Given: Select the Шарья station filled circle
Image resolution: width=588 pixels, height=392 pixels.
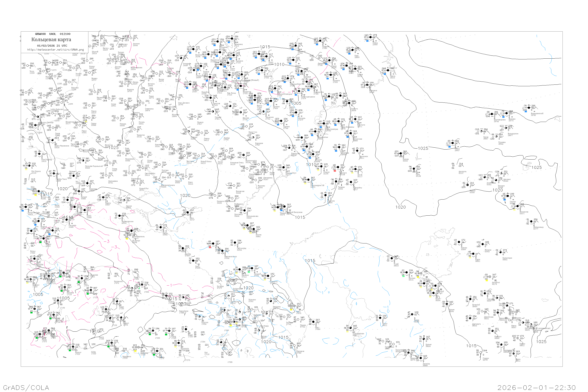Looking at the screenshot, I should [293, 60].
